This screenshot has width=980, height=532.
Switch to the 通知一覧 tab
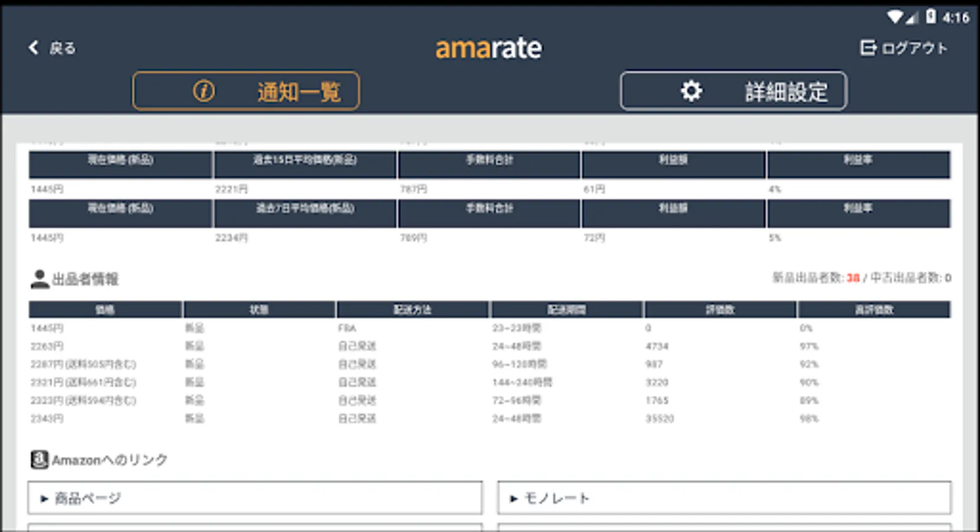pyautogui.click(x=246, y=90)
